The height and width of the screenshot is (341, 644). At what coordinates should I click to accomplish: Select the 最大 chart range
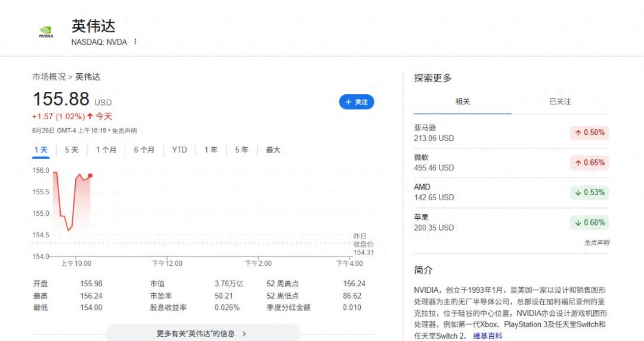click(273, 150)
